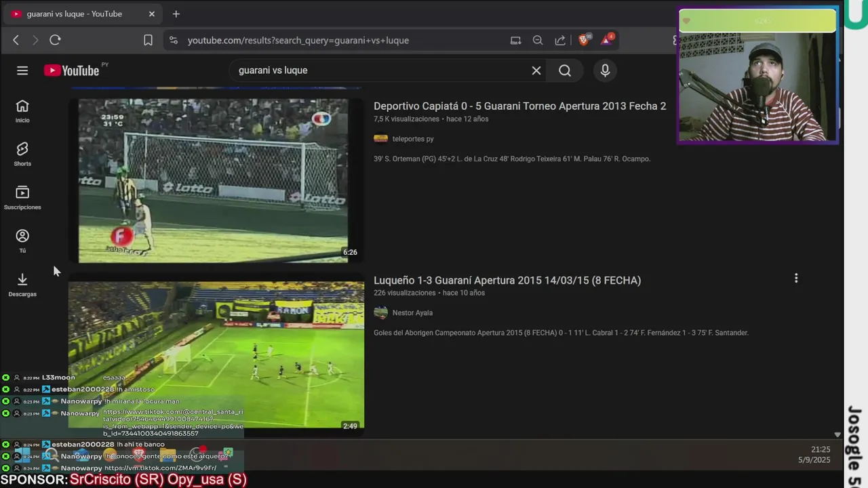Open the three-dot menu for the Luqueño 1-3 Guaraní video
The width and height of the screenshot is (868, 488).
point(796,278)
